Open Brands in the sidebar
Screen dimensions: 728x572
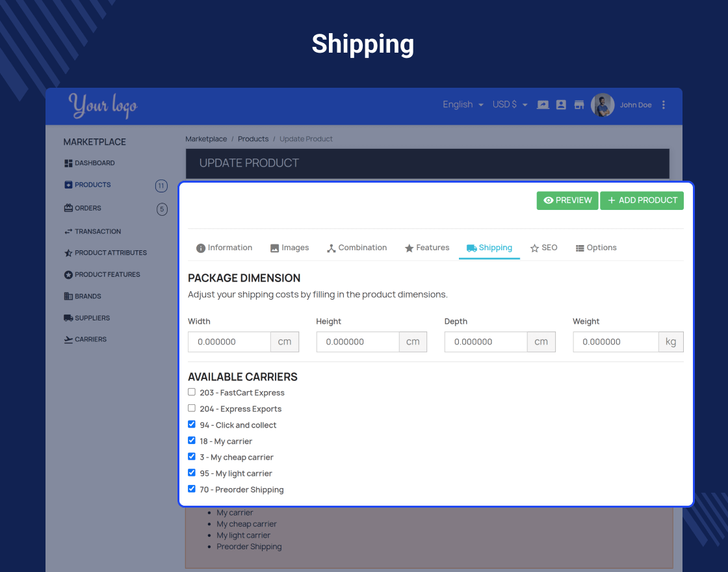pyautogui.click(x=88, y=296)
